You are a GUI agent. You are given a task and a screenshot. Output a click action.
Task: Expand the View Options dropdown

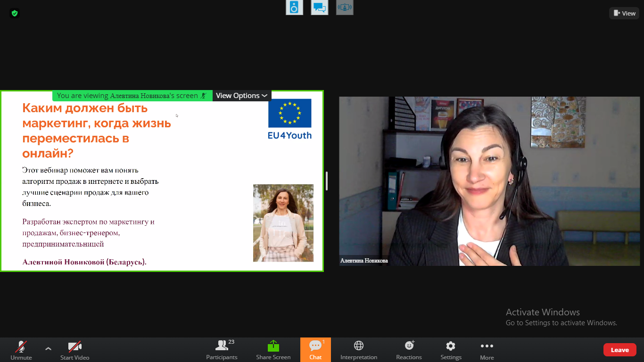241,96
